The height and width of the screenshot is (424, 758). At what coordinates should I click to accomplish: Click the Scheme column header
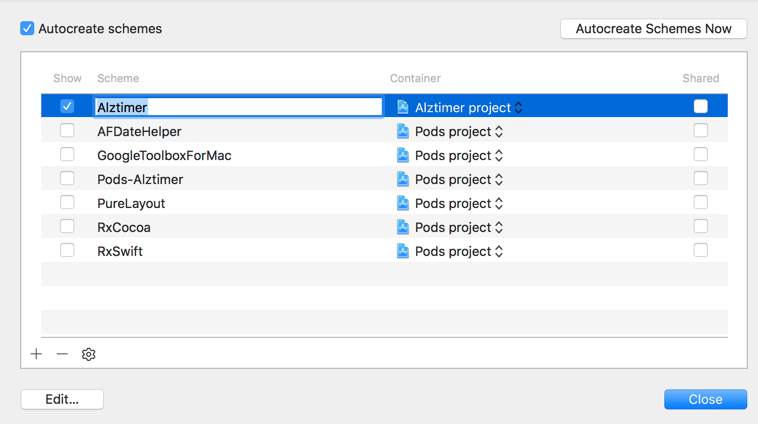pyautogui.click(x=118, y=78)
